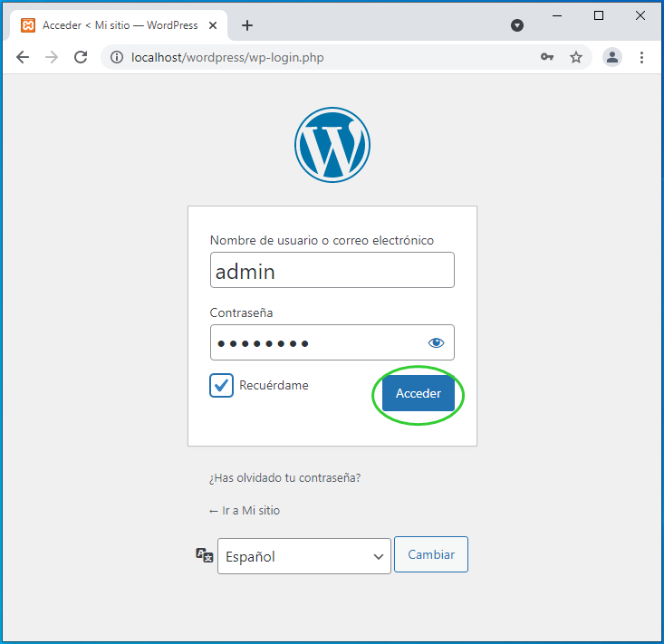Open saved passwords key icon
The height and width of the screenshot is (644, 664).
[547, 57]
